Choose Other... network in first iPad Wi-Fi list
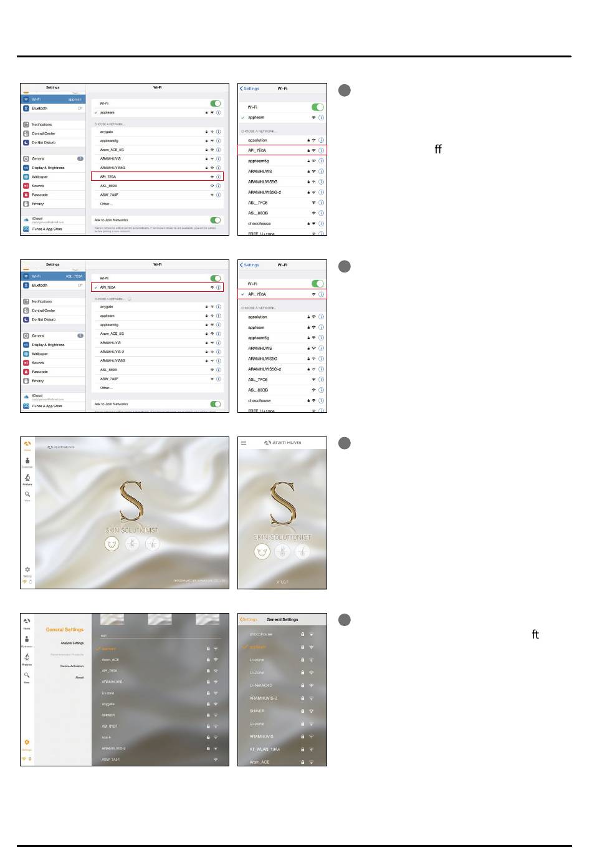This screenshot has width=592, height=868. (x=157, y=204)
